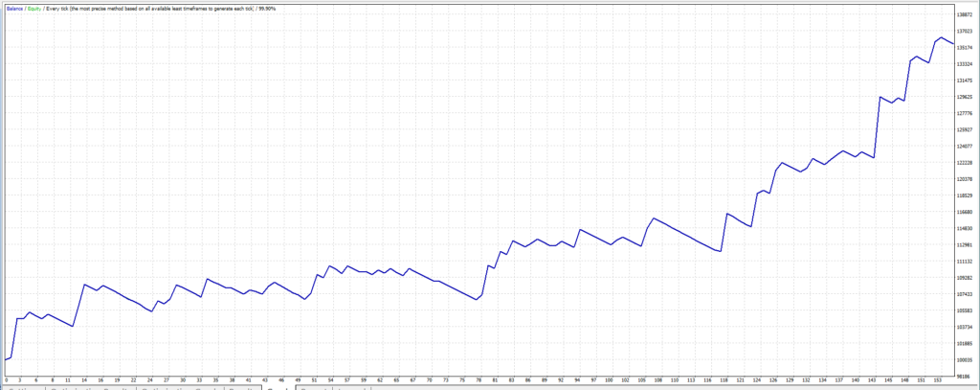Viewport: 980px width, 390px height.
Task: Click the 129625 value on the price axis
Action: [x=966, y=97]
